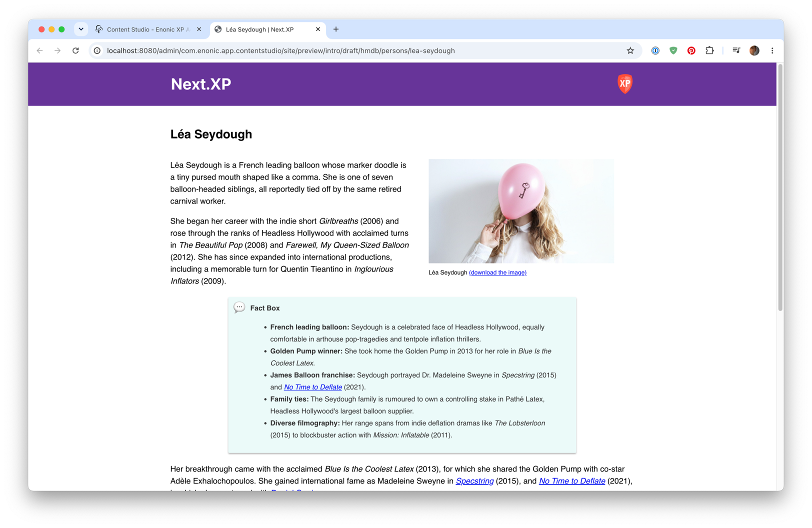This screenshot has width=812, height=528.
Task: Bookmark this page with the star icon
Action: (630, 50)
